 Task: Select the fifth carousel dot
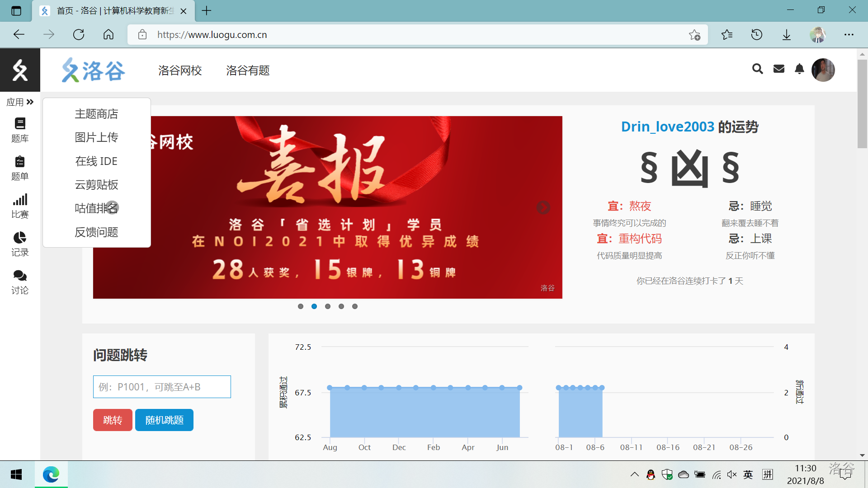[x=355, y=306]
